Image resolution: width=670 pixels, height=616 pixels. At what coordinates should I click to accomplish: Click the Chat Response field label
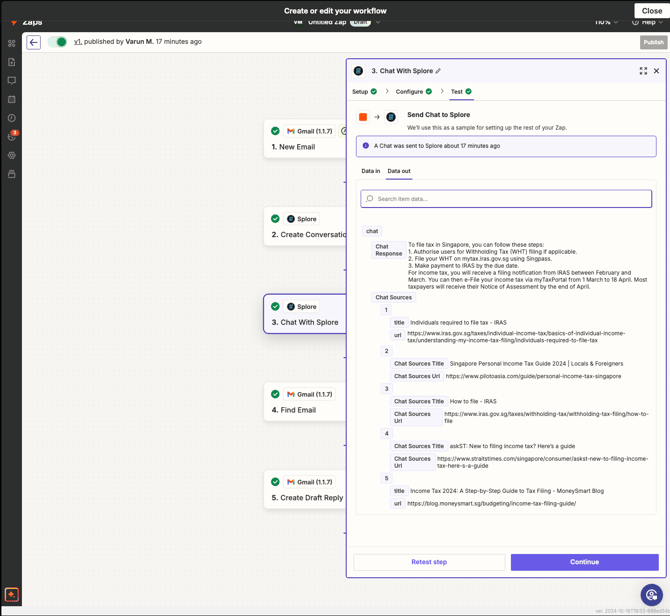[388, 250]
